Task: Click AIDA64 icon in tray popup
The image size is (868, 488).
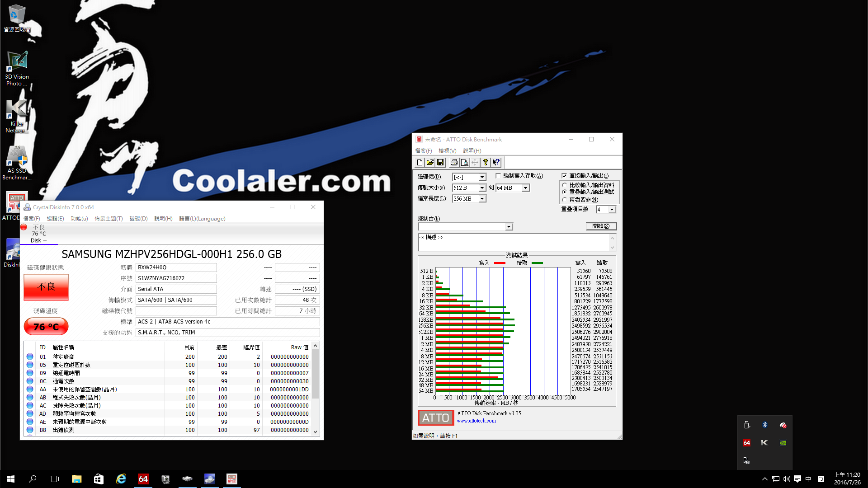Action: pyautogui.click(x=747, y=443)
